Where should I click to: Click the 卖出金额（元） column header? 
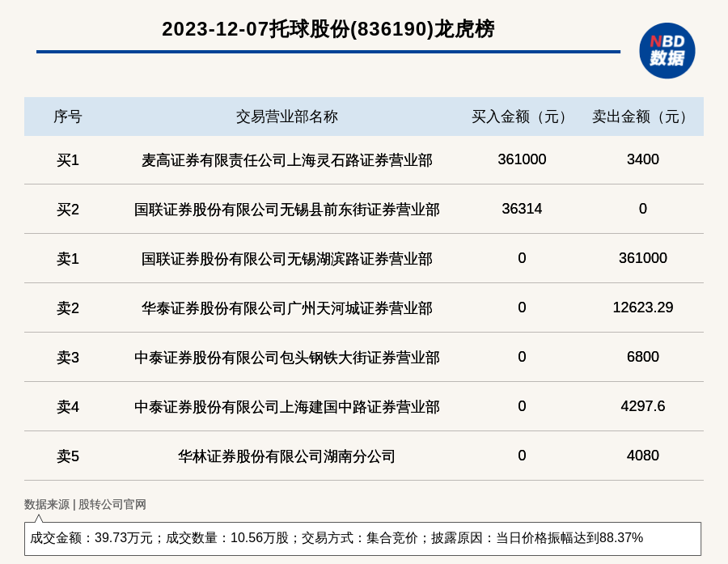(x=642, y=117)
